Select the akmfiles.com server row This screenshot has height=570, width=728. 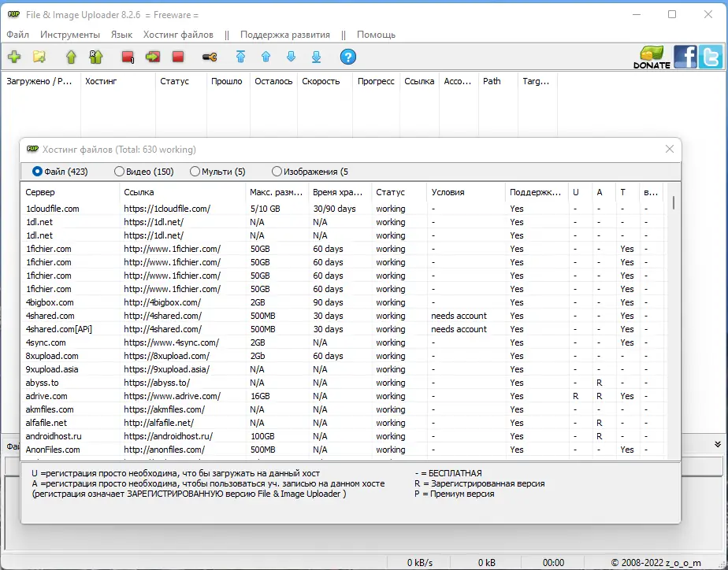342,409
